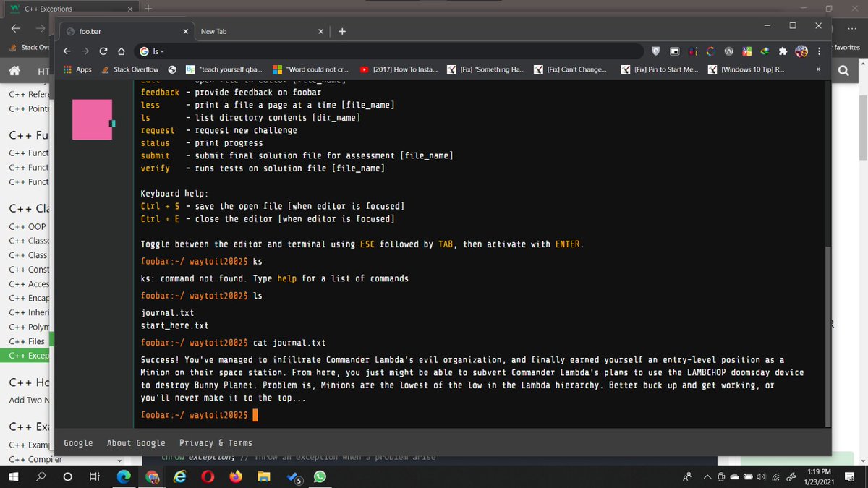Open the Extensions puzzle-piece menu

(782, 51)
